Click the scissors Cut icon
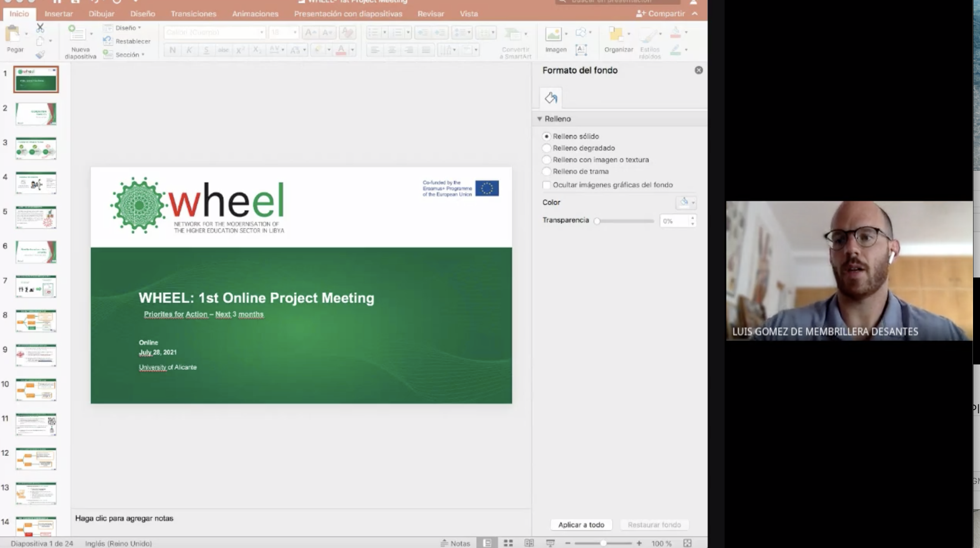Image resolution: width=980 pixels, height=548 pixels. coord(40,28)
